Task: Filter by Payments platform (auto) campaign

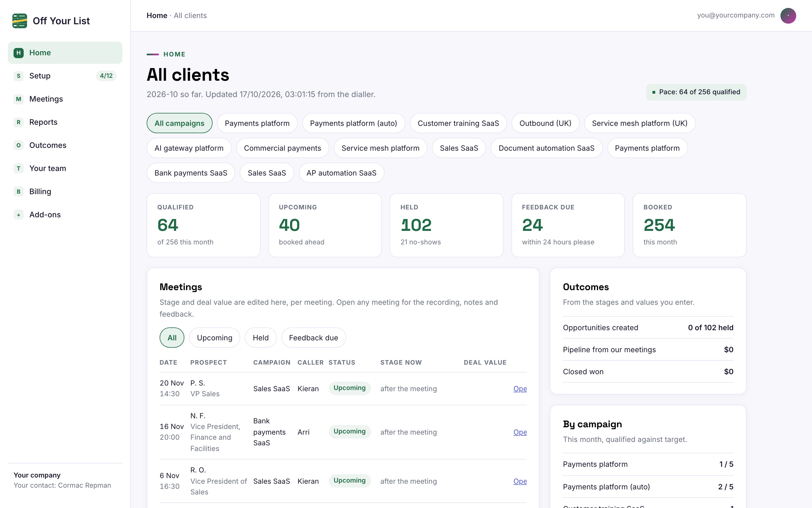Action: [354, 123]
